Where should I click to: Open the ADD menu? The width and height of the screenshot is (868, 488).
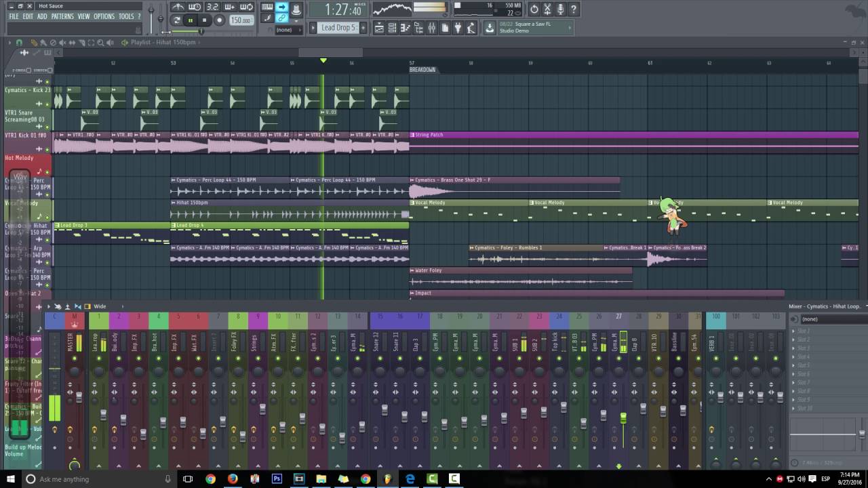42,16
